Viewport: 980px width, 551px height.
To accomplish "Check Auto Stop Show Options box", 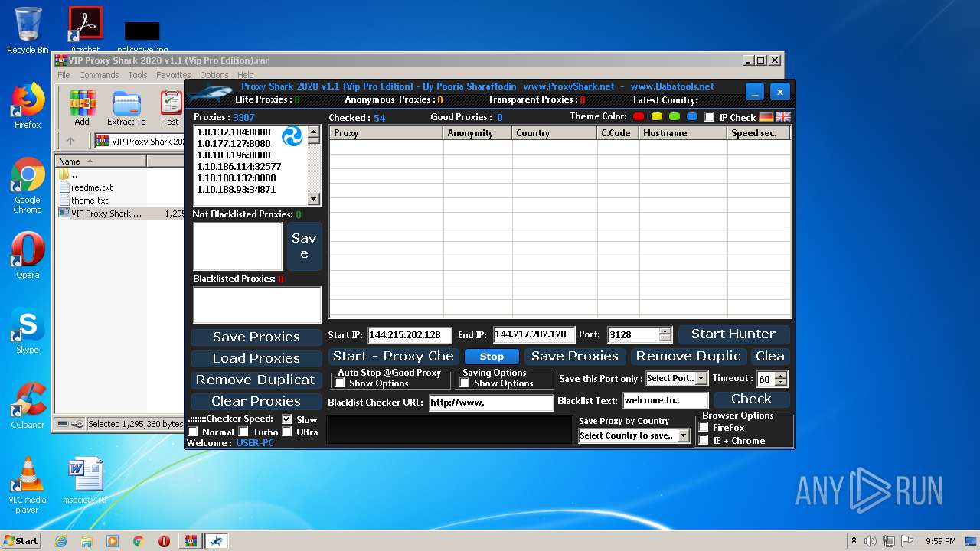I will pyautogui.click(x=340, y=383).
